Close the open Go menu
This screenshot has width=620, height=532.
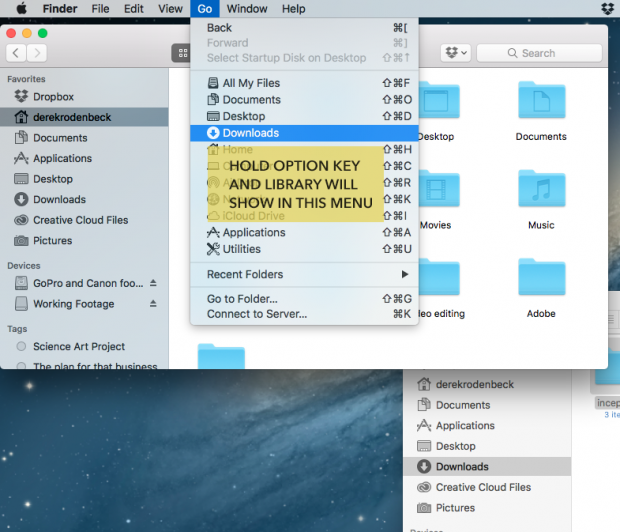pos(204,8)
